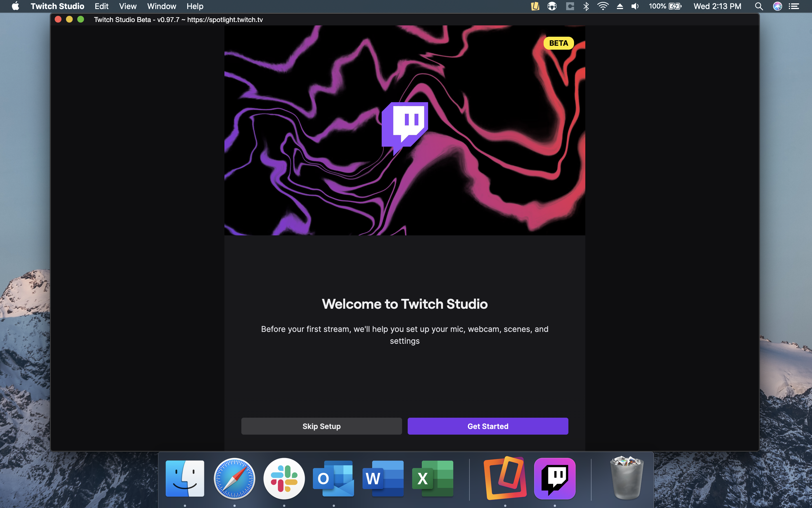Image resolution: width=812 pixels, height=508 pixels.
Task: Click the Welcome to Twitch Studio heading
Action: 405,304
